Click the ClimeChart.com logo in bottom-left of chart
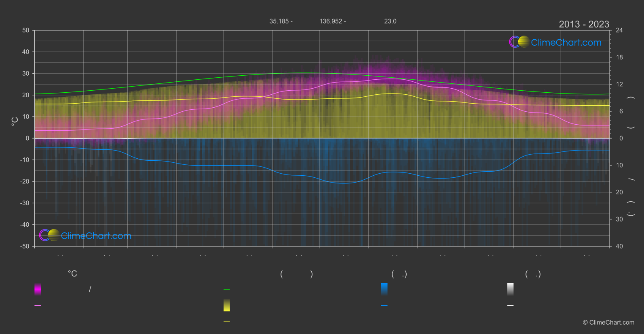The image size is (644, 334). (85, 236)
